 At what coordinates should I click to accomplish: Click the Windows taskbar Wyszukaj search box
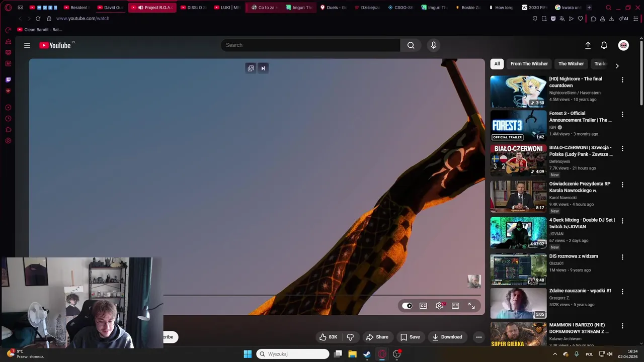pos(293,354)
